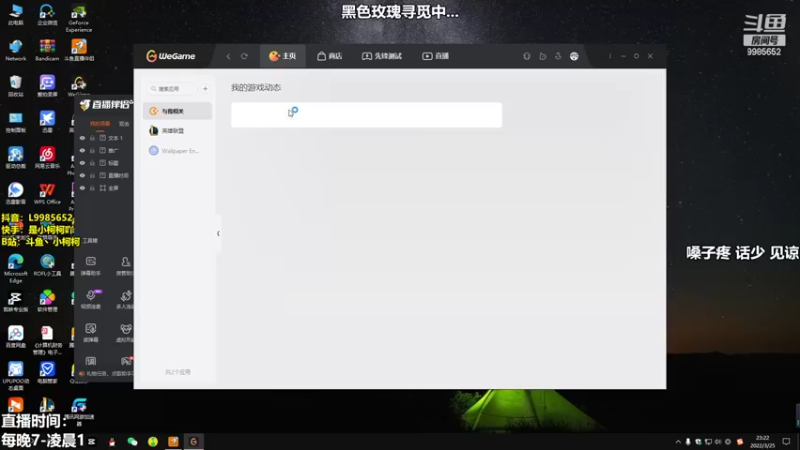Select 软件管理 desktop icon
This screenshot has width=800, height=450.
coord(47,301)
